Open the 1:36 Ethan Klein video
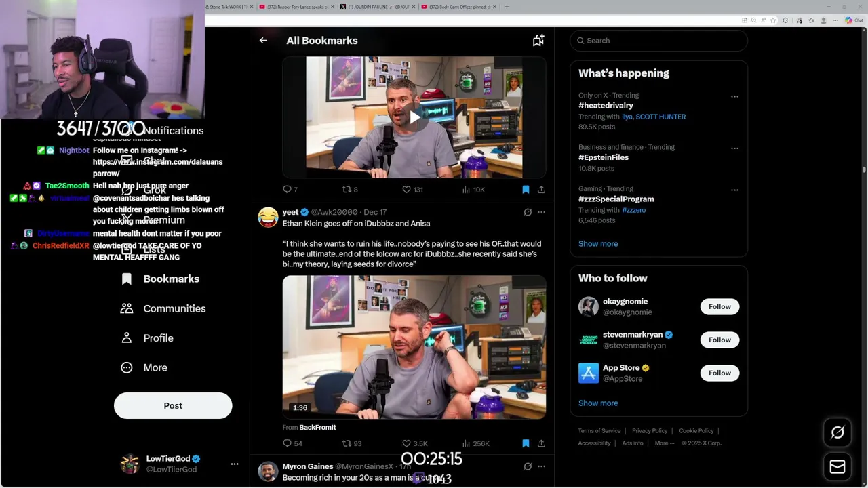Screen dimensions: 868x488 (x=414, y=347)
